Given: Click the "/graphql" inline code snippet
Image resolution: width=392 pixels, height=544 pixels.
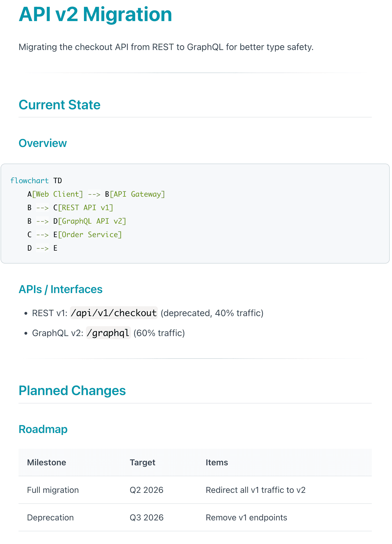Looking at the screenshot, I should pos(108,333).
